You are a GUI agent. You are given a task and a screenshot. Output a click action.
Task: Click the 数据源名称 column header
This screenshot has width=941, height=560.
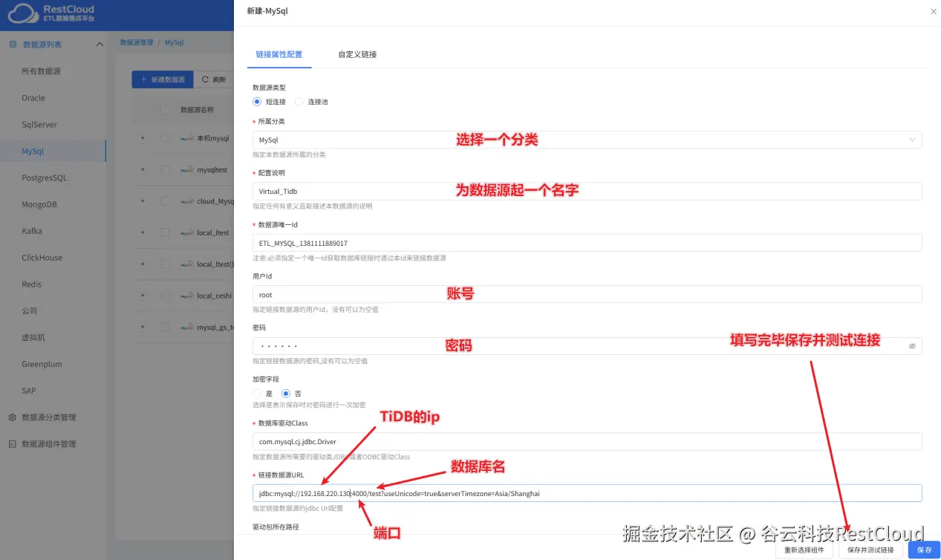tap(197, 110)
